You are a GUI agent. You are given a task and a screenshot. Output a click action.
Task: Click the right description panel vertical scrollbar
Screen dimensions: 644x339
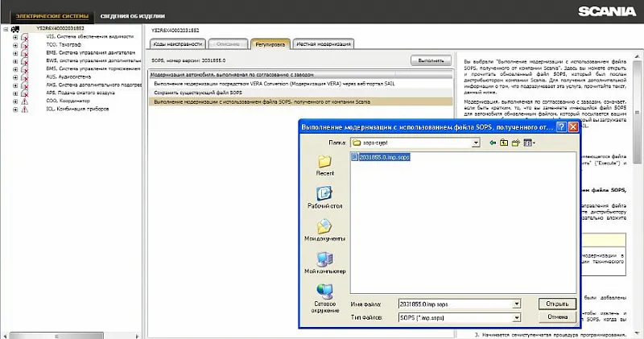tap(637, 112)
